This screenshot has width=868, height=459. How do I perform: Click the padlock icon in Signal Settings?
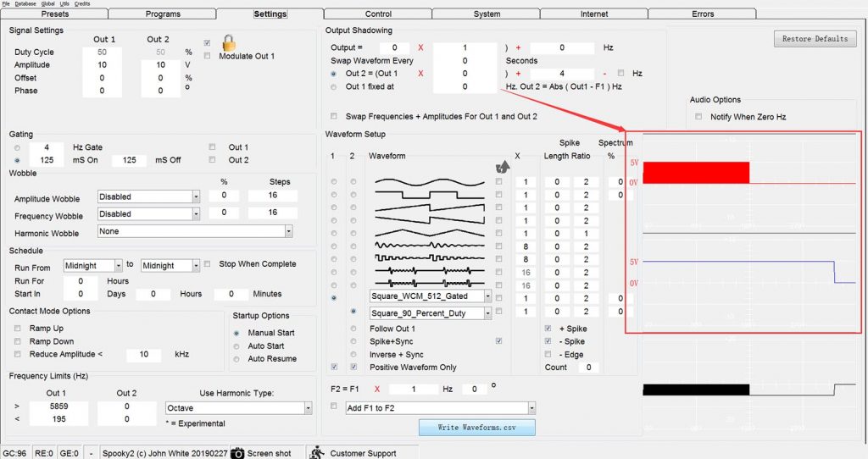click(228, 42)
